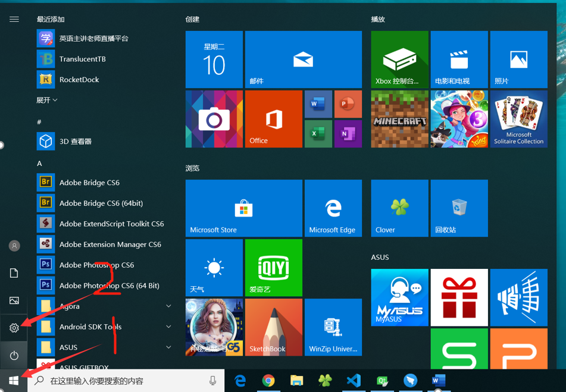This screenshot has width=566, height=392.
Task: Open the small Word tile
Action: coord(318,104)
